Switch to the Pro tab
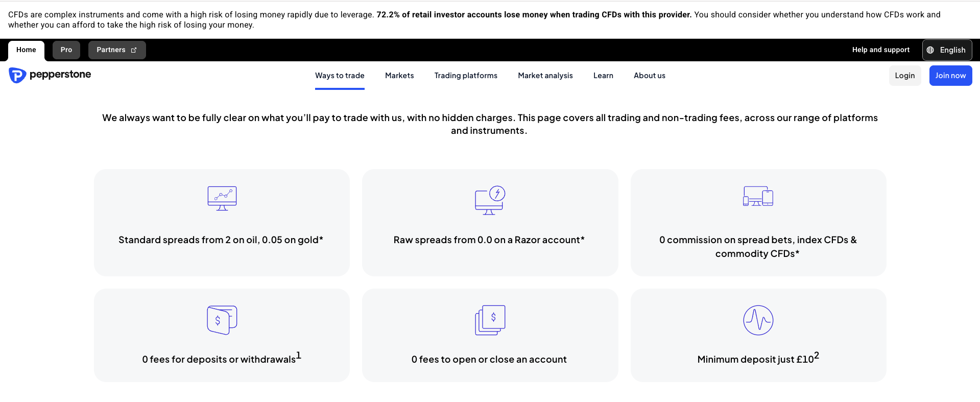 (x=66, y=50)
